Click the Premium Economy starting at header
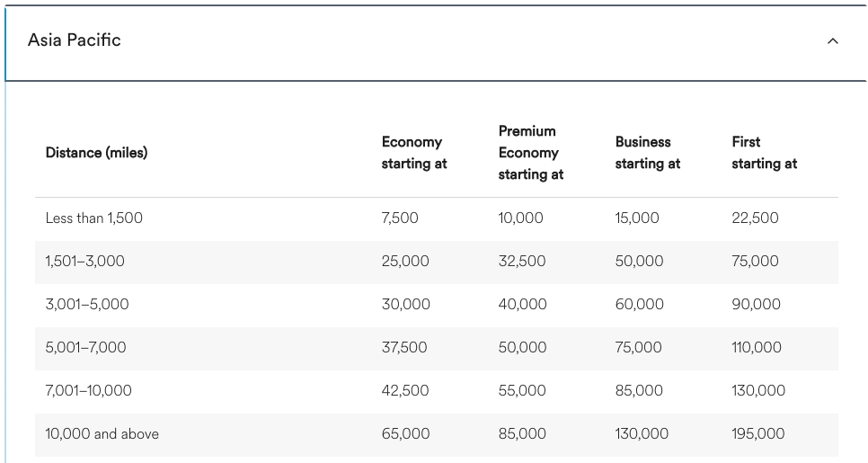The height and width of the screenshot is (463, 868). tap(530, 153)
